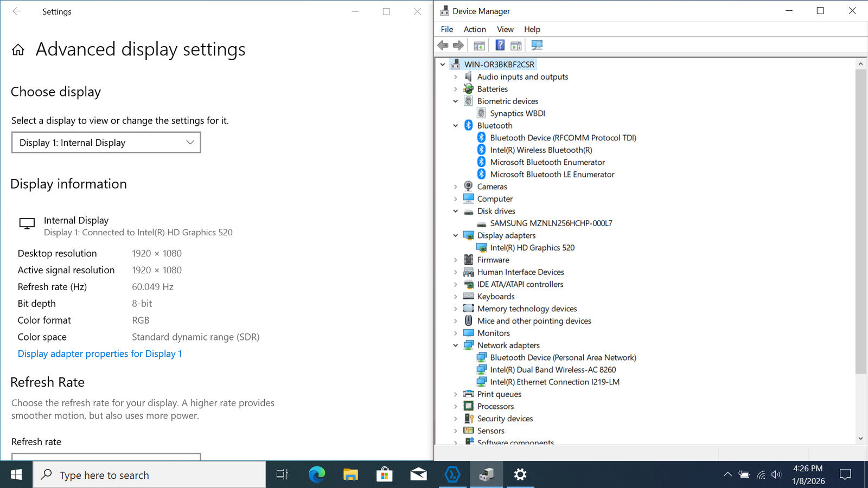
Task: Open Microsoft Edge from the taskbar
Action: [x=316, y=475]
